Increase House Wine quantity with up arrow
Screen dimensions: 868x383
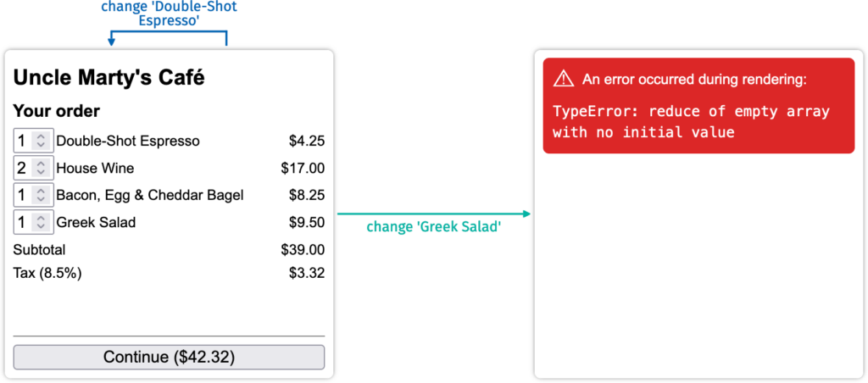(41, 164)
